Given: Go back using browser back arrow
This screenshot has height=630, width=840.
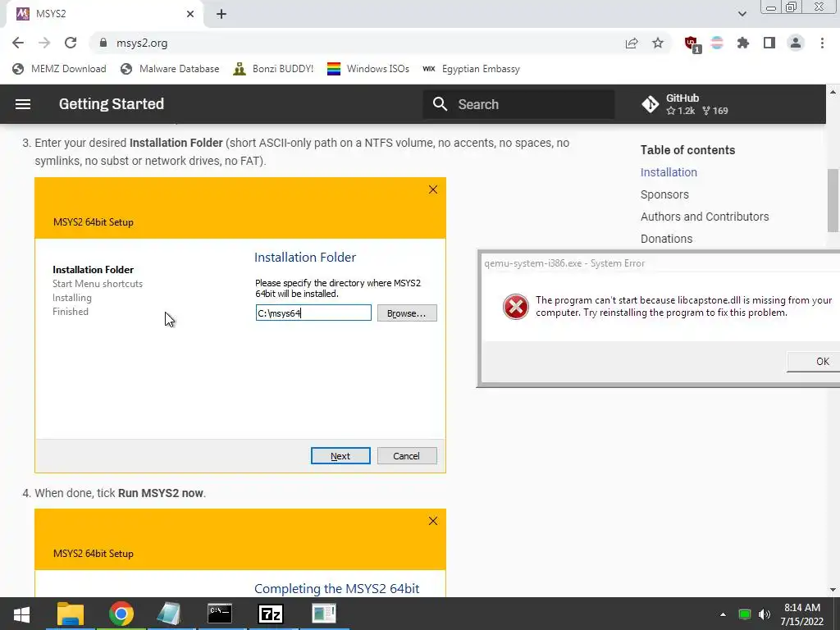Looking at the screenshot, I should tap(18, 43).
